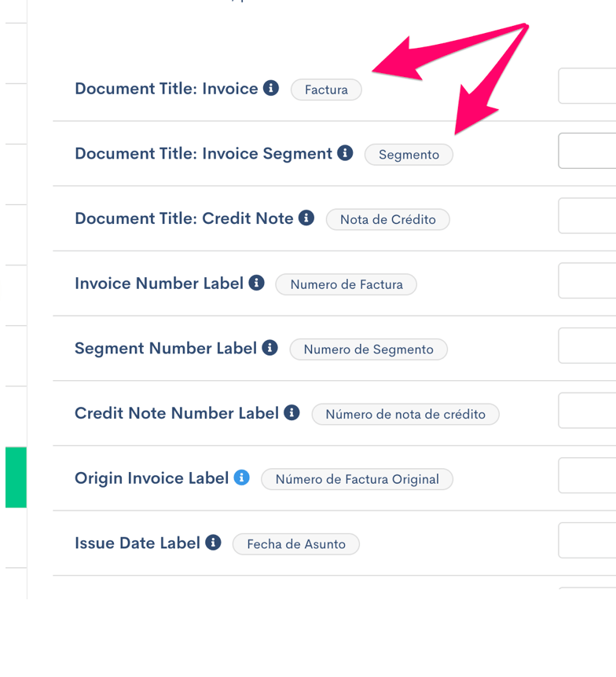Click the info icon beside Document Title: Invoice

[271, 88]
